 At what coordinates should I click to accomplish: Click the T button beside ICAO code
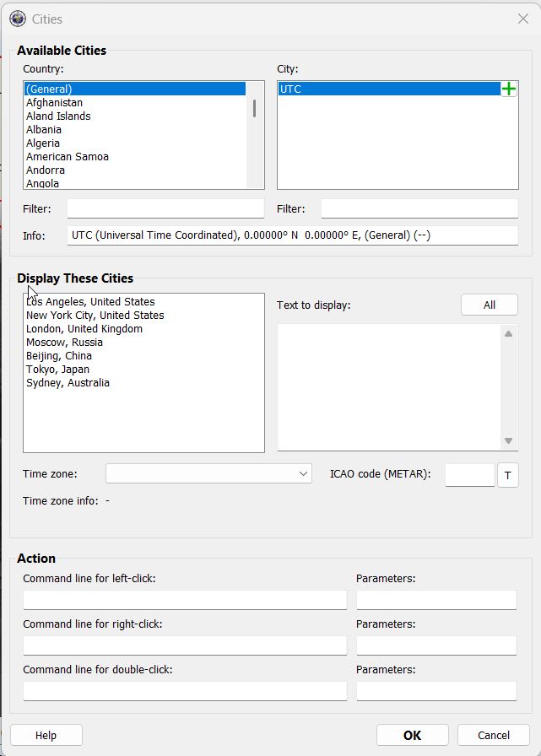[x=507, y=475]
